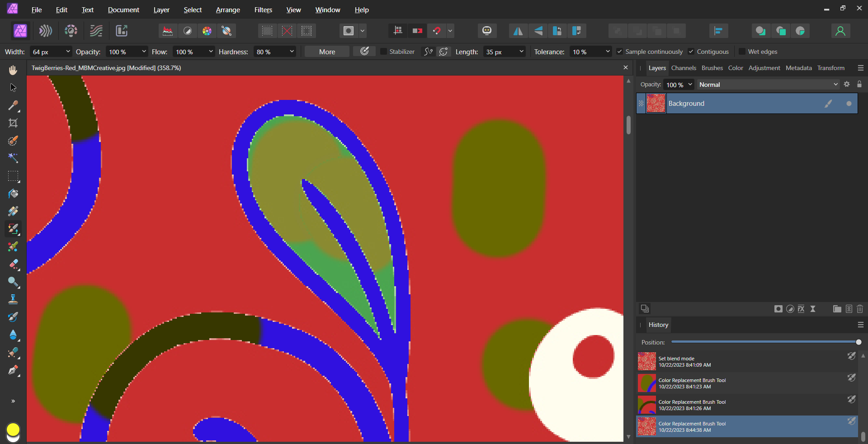This screenshot has width=868, height=444.
Task: Select the Flood Fill tool
Action: click(13, 194)
